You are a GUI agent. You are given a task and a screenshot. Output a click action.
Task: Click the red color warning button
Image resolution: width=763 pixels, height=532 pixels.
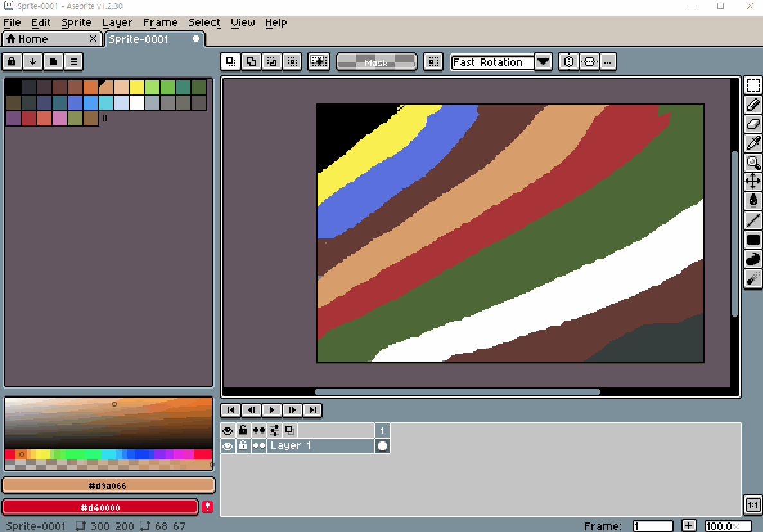coord(208,507)
